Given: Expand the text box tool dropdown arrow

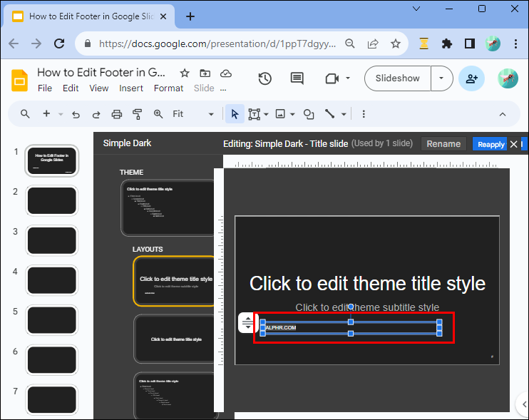Looking at the screenshot, I should coord(266,114).
